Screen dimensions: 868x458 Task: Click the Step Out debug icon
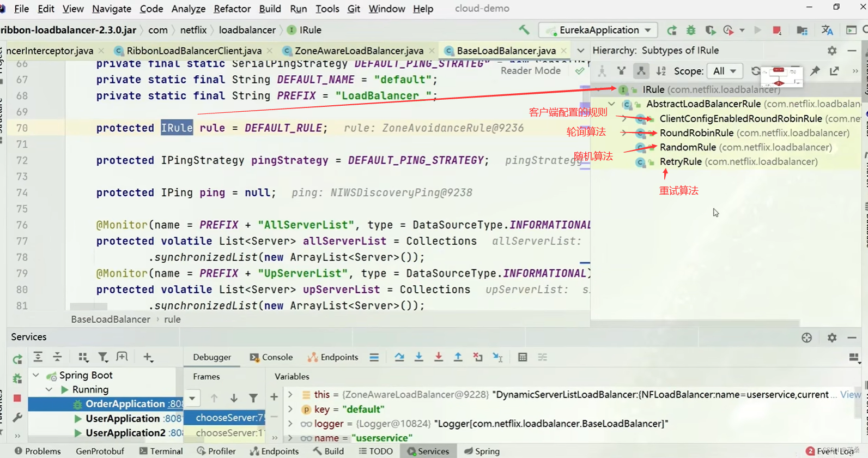point(458,357)
